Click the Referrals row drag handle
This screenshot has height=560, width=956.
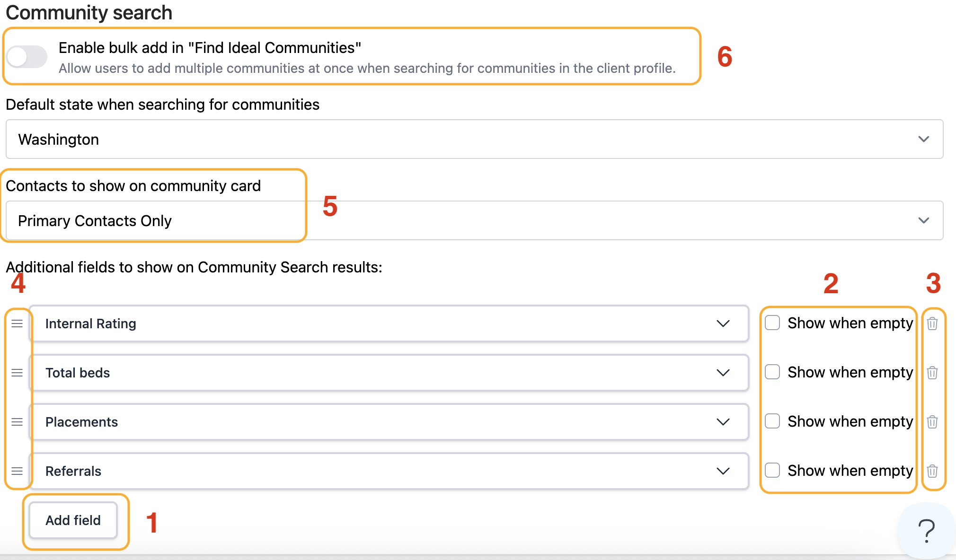pos(17,471)
